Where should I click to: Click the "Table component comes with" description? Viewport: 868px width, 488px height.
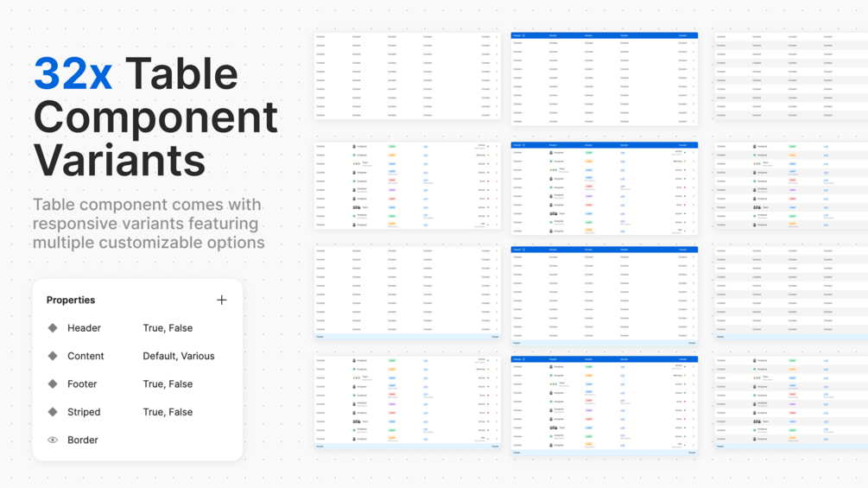[147, 205]
